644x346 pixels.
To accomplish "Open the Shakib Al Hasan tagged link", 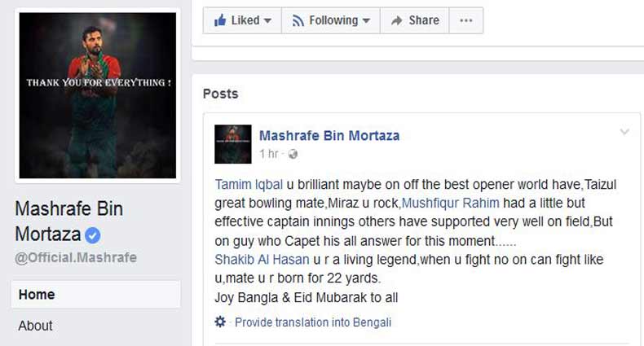I will (262, 260).
